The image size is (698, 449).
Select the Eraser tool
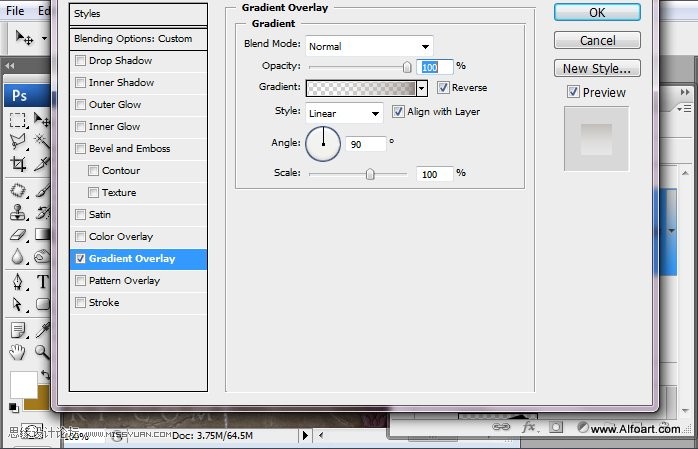pos(18,234)
